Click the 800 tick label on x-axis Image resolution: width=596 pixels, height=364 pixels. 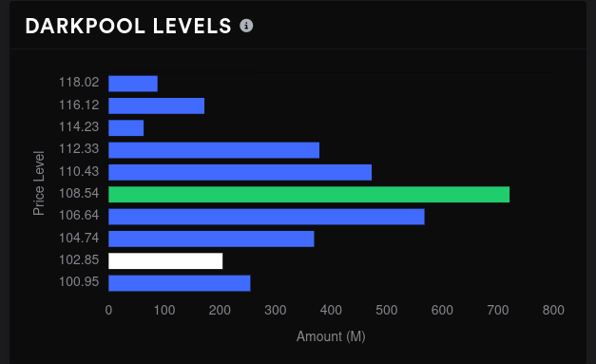[x=553, y=310]
